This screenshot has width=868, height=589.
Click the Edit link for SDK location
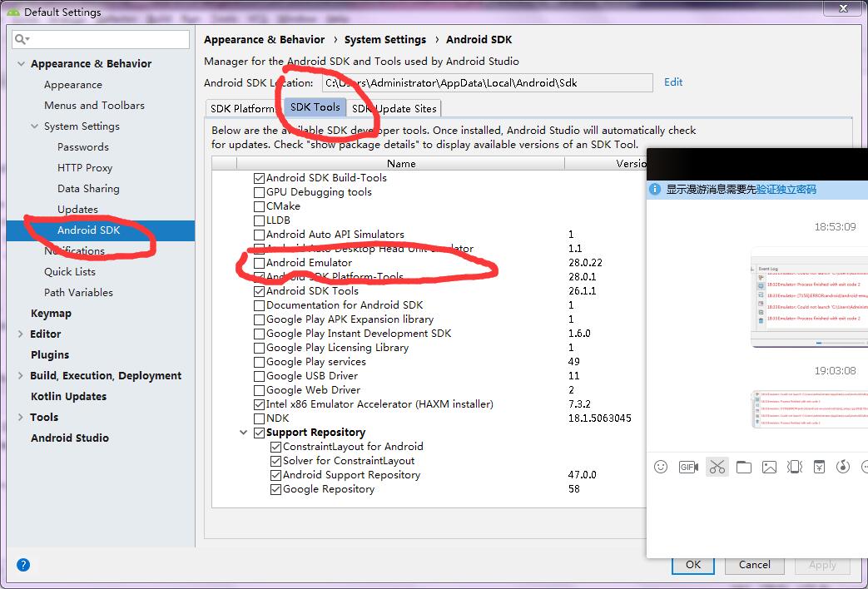(673, 82)
